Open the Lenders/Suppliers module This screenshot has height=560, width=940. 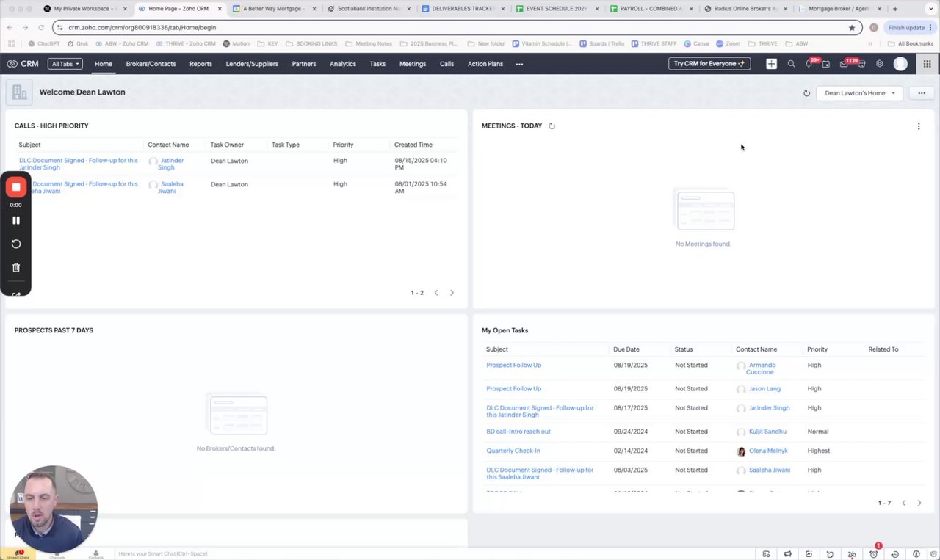click(252, 64)
